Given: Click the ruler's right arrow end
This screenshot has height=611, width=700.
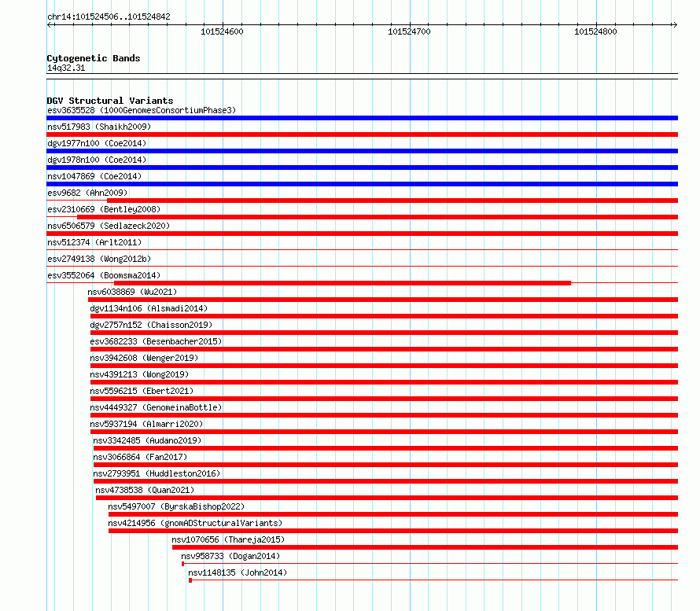Looking at the screenshot, I should click(x=675, y=24).
